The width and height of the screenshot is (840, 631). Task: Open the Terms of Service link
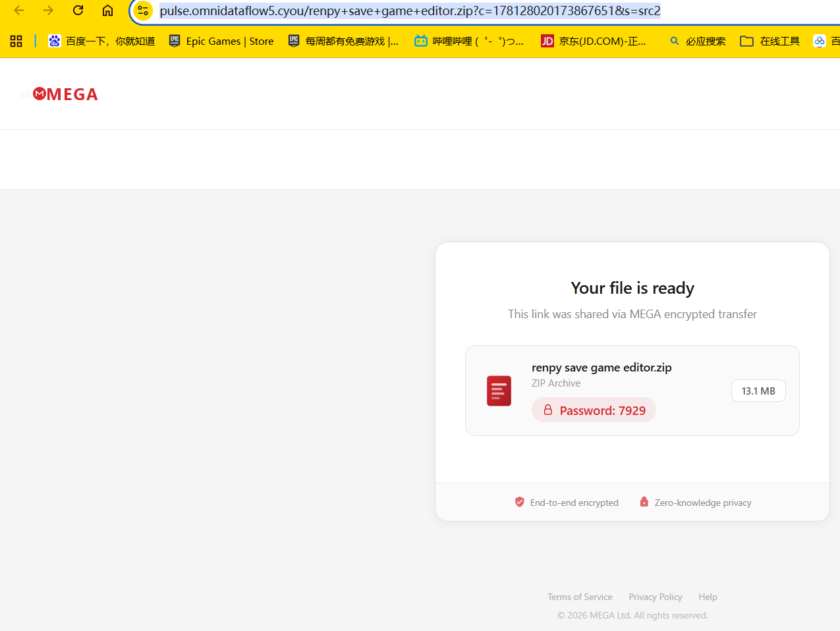point(580,597)
